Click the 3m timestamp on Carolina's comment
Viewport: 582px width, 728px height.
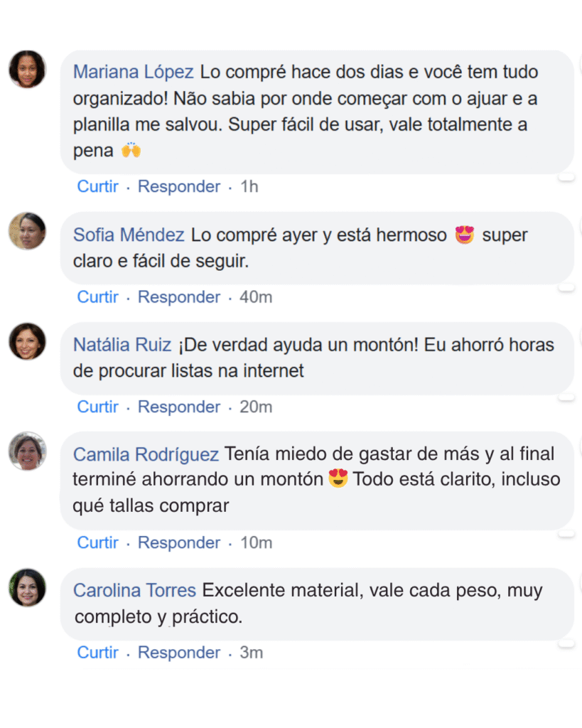tap(252, 652)
